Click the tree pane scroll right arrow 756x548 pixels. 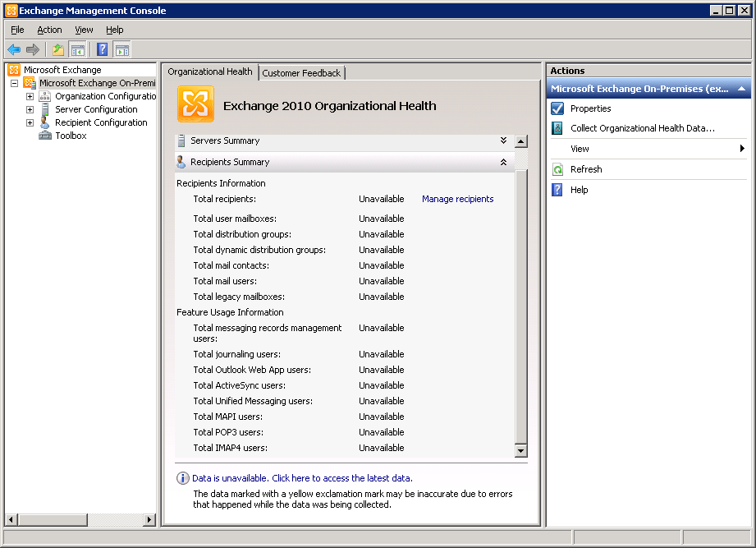click(149, 519)
